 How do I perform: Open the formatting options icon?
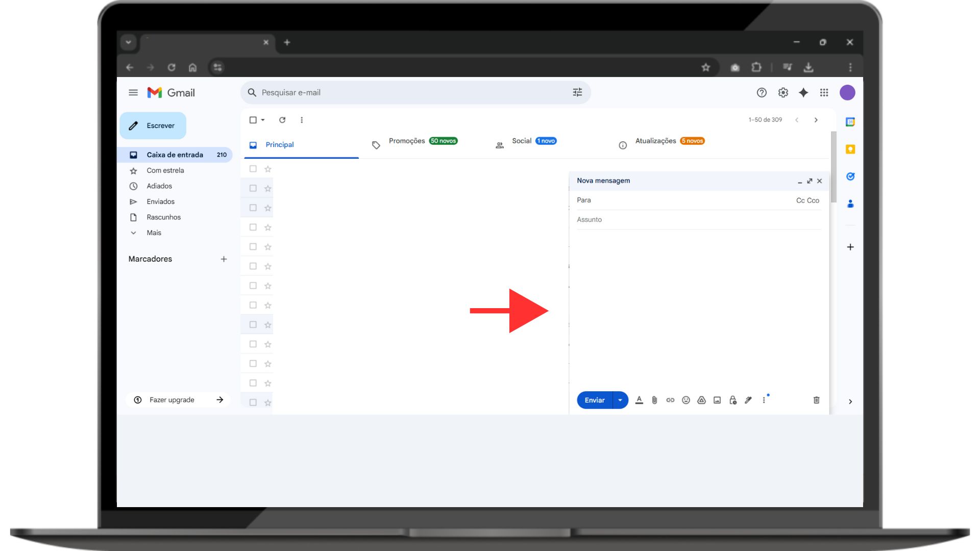click(639, 400)
